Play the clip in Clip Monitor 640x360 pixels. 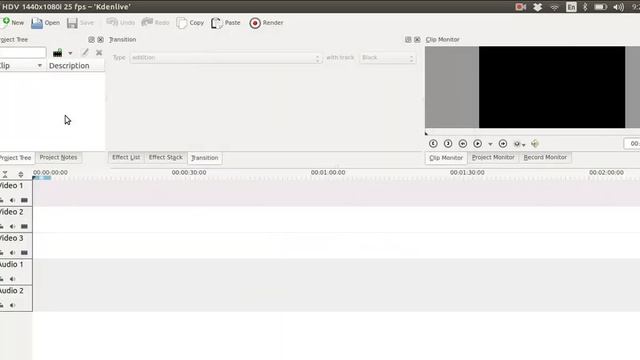pyautogui.click(x=478, y=144)
